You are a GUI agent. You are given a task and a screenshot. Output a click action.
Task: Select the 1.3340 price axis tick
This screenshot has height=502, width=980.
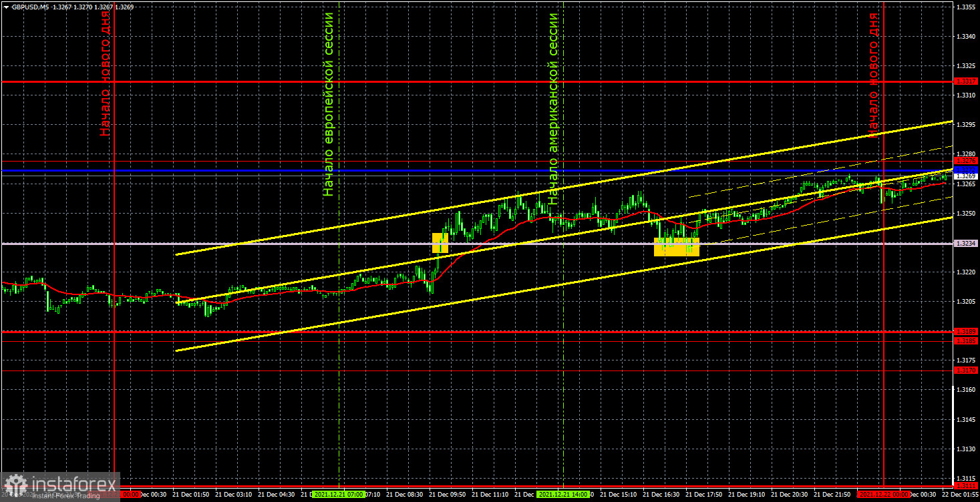click(x=966, y=37)
